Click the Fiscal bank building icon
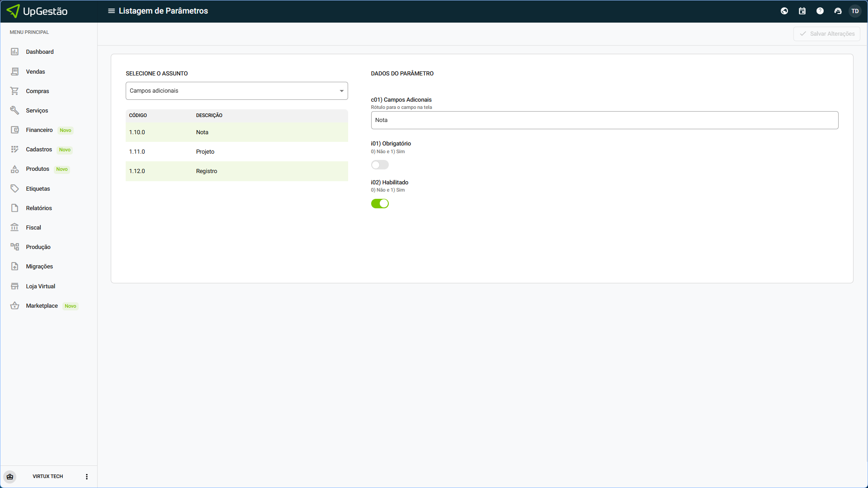Image resolution: width=868 pixels, height=488 pixels. [x=14, y=227]
